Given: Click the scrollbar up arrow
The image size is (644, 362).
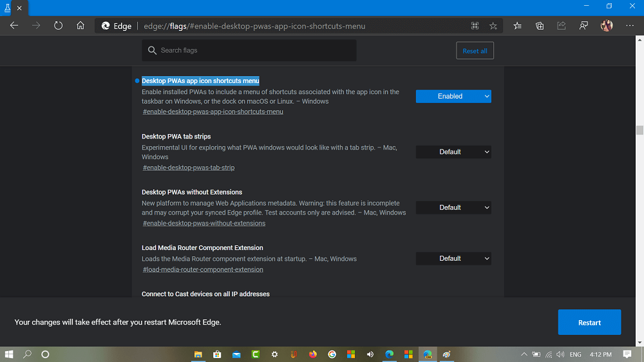Looking at the screenshot, I should click(x=639, y=40).
